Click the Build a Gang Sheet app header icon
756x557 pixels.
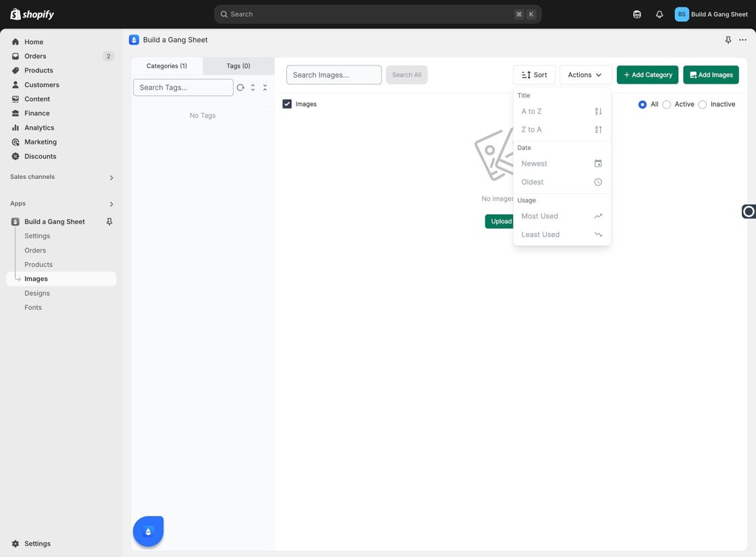[134, 40]
